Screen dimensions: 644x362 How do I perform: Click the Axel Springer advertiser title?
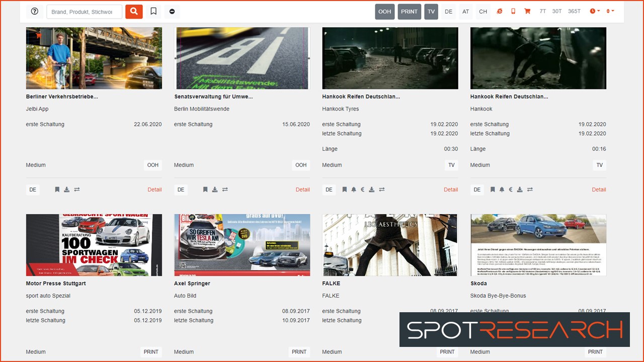[192, 284]
